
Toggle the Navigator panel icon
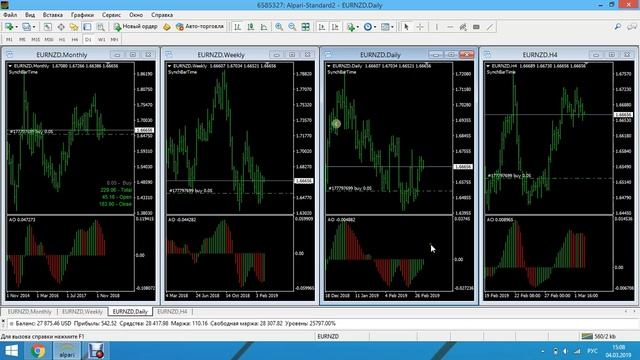point(74,27)
